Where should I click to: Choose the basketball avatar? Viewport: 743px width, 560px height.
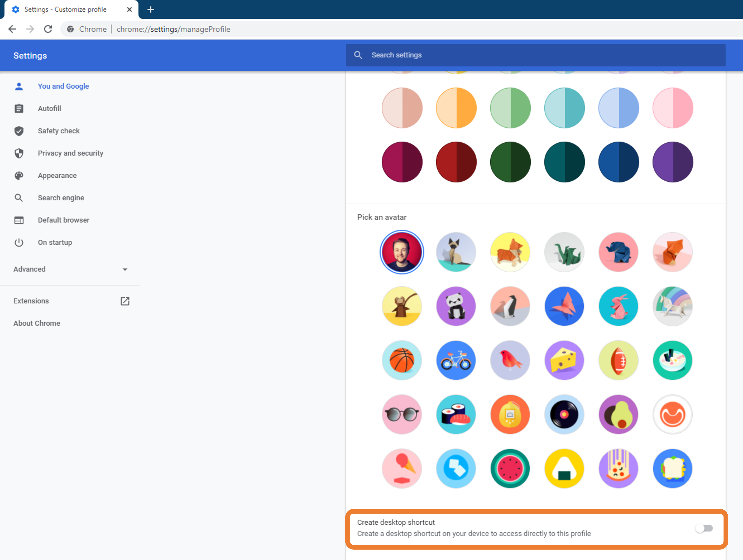coord(402,360)
